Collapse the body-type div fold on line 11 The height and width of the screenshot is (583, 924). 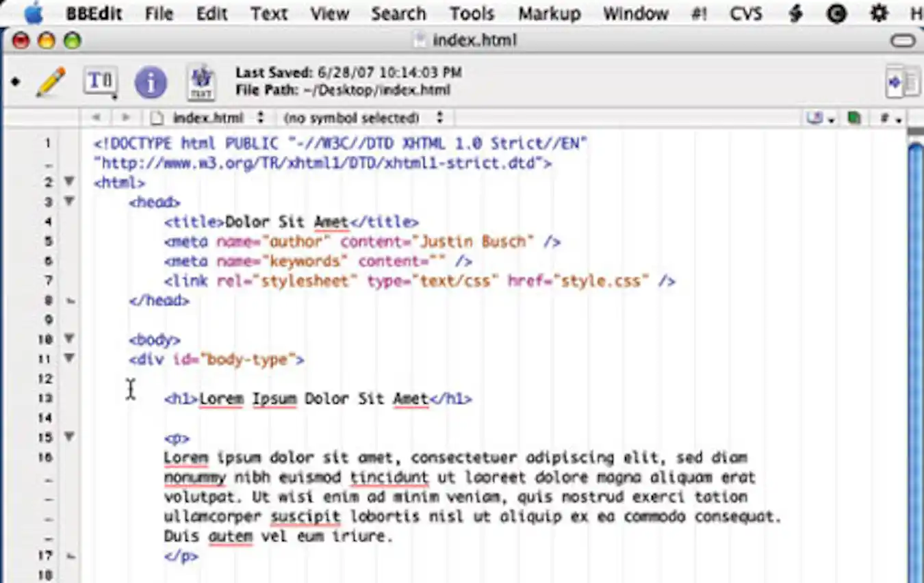(68, 358)
